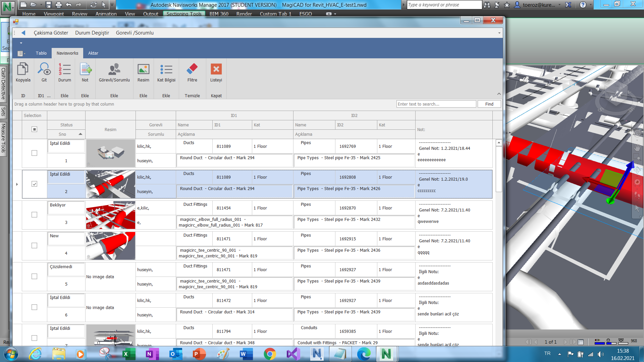This screenshot has height=362, width=644.
Task: Click the Görevli/Sorumlu people icon
Action: pyautogui.click(x=114, y=69)
